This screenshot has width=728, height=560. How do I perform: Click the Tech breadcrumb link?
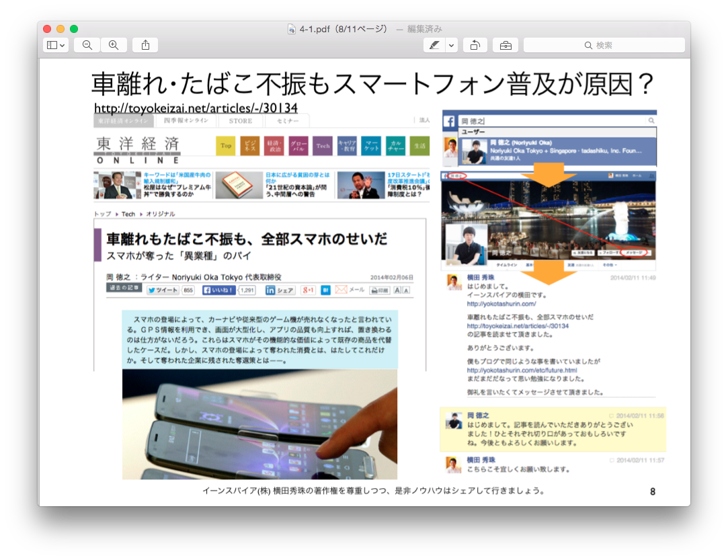tap(128, 214)
